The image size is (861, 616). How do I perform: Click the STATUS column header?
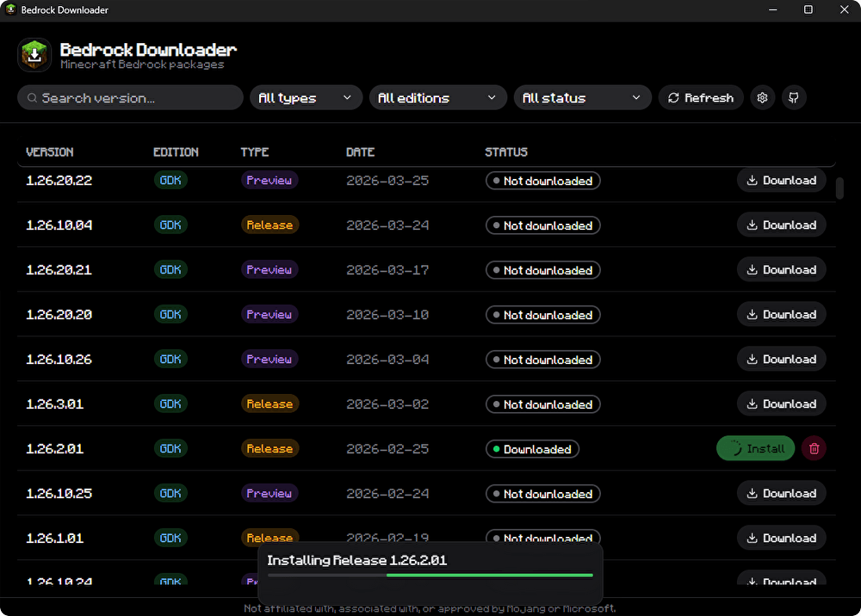point(505,152)
